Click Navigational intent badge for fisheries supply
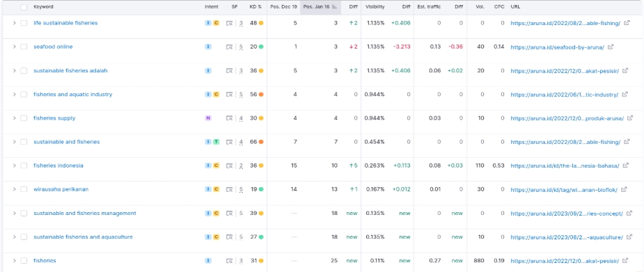 (208, 118)
